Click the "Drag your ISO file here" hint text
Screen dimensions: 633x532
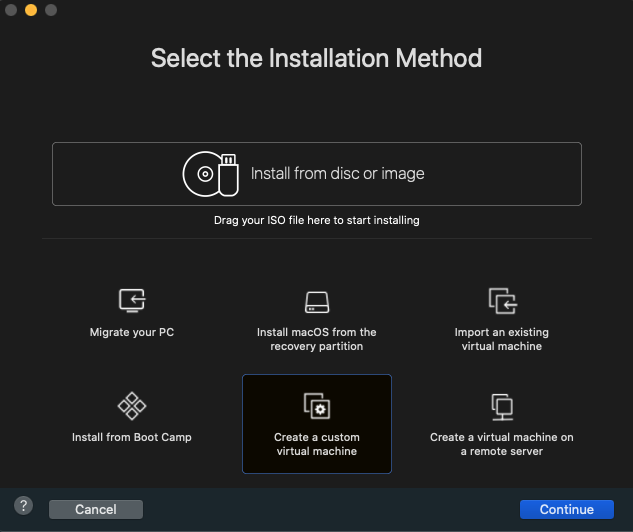point(316,220)
